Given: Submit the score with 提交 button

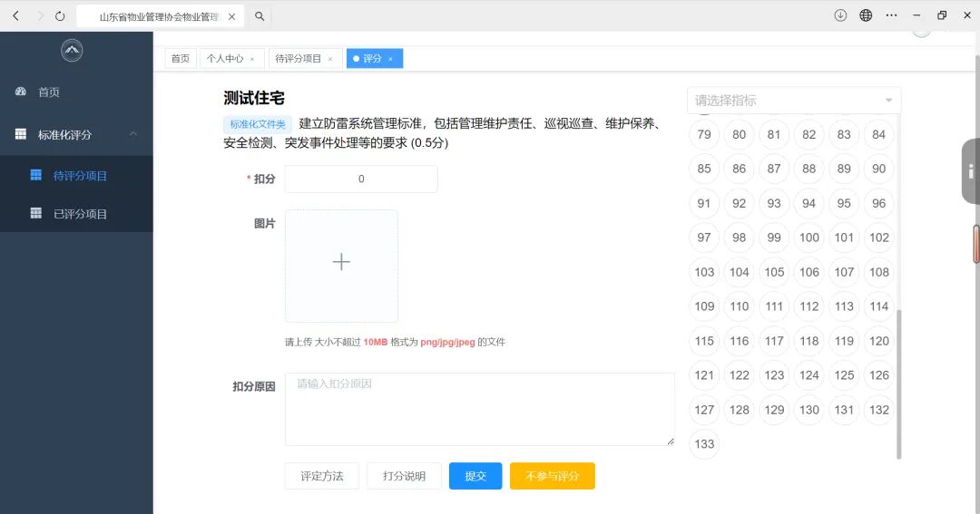Looking at the screenshot, I should 475,476.
